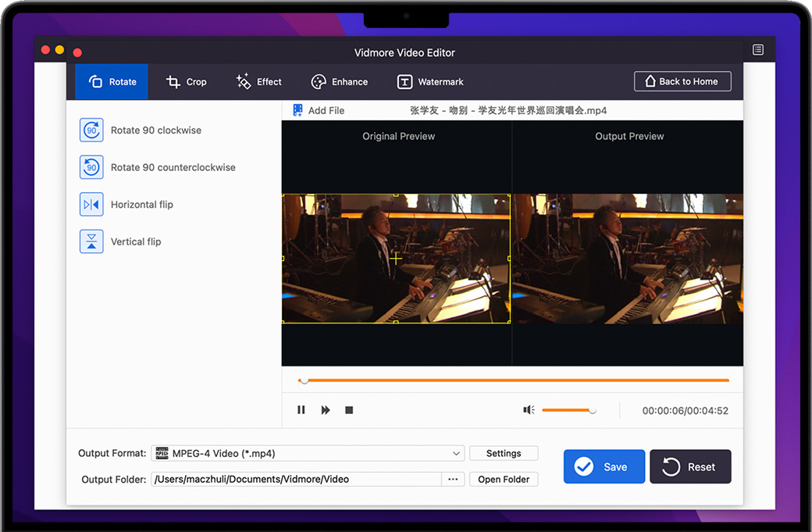Image resolution: width=812 pixels, height=532 pixels.
Task: Browse output folder with ellipsis button
Action: tap(453, 480)
